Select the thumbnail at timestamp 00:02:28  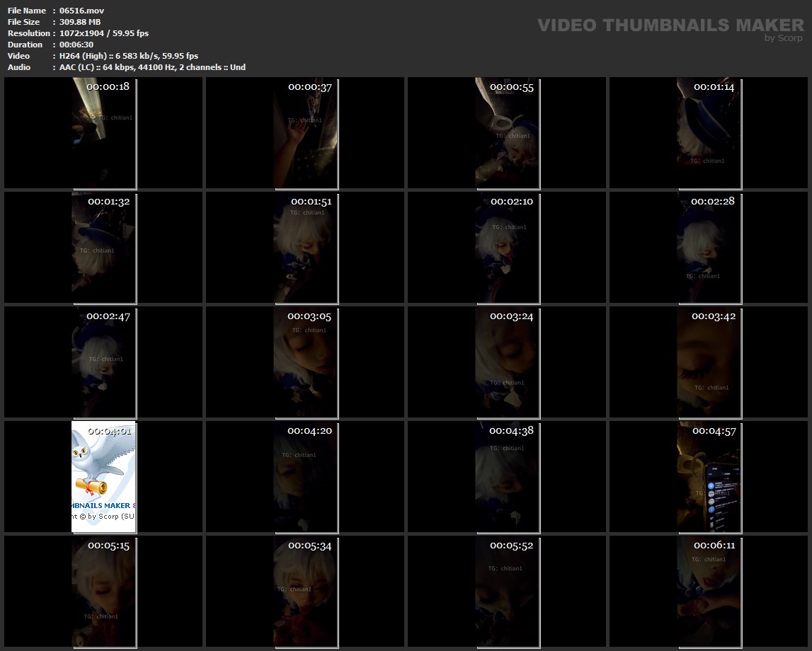point(709,248)
